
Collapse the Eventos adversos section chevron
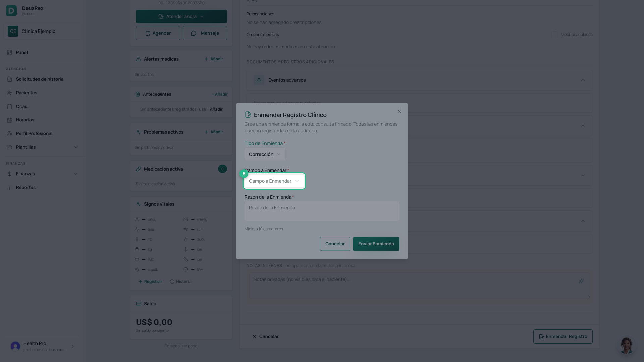[x=583, y=80]
